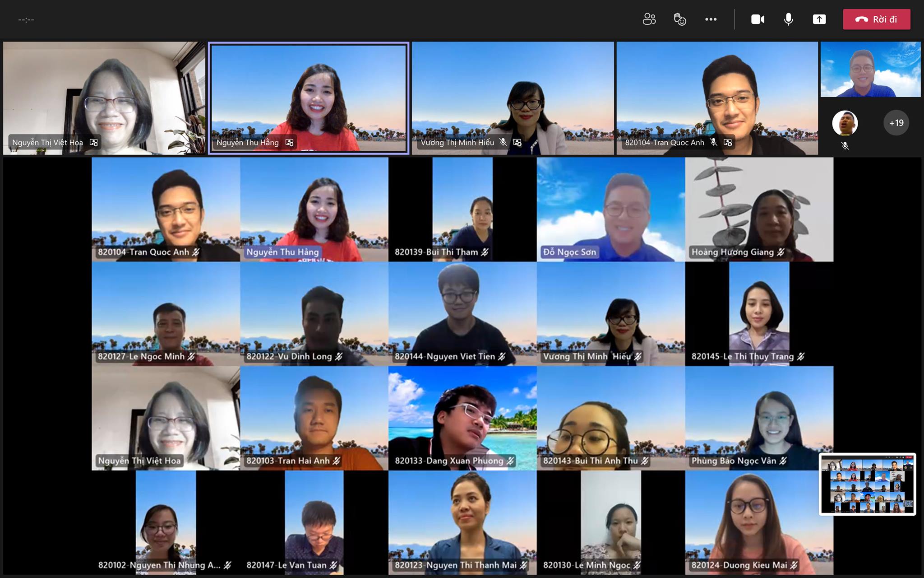Image resolution: width=924 pixels, height=578 pixels.
Task: Click the round avatar of the muted participant
Action: coord(845,123)
